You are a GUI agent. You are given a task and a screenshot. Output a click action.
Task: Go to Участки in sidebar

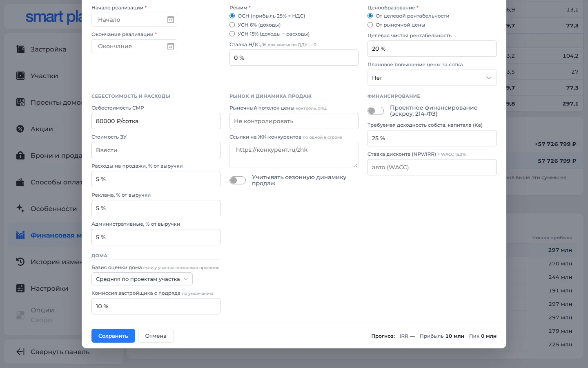(44, 76)
